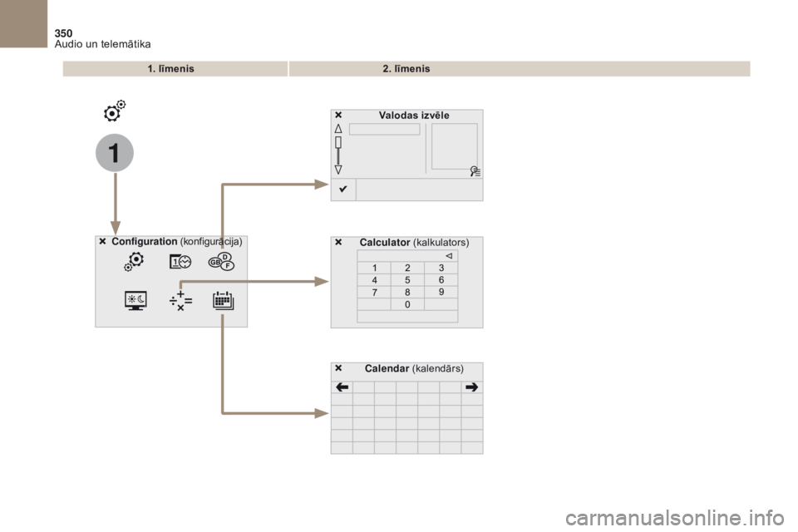The width and height of the screenshot is (798, 532).
Task: Tap calculator key 5
Action: tap(407, 280)
